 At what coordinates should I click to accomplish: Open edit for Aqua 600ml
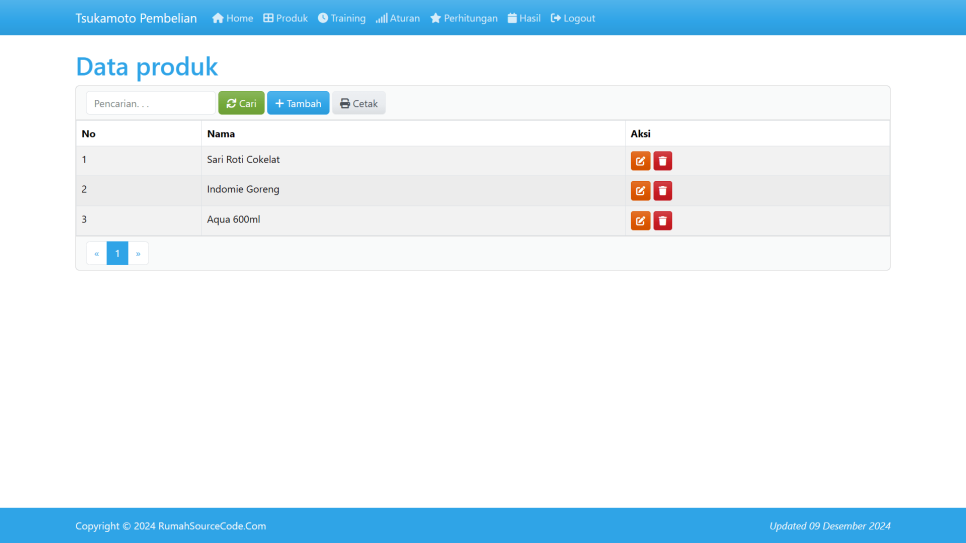tap(640, 221)
